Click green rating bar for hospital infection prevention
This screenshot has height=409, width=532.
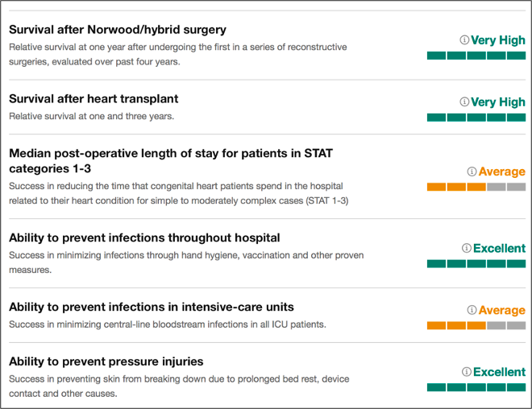coord(476,263)
